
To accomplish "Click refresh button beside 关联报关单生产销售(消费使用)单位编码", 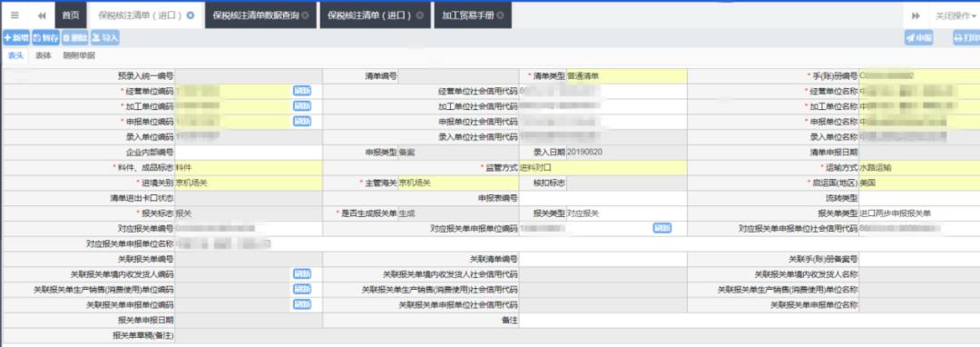I will pyautogui.click(x=302, y=290).
